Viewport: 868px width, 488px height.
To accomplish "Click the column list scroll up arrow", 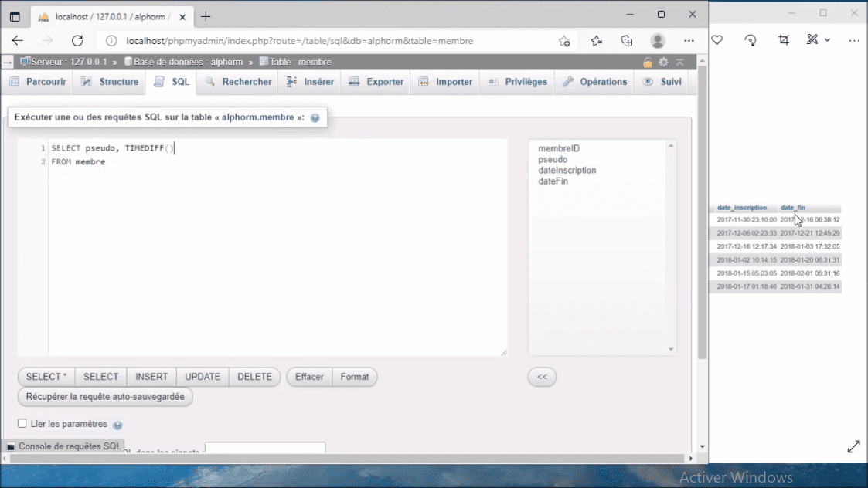I will pos(671,146).
